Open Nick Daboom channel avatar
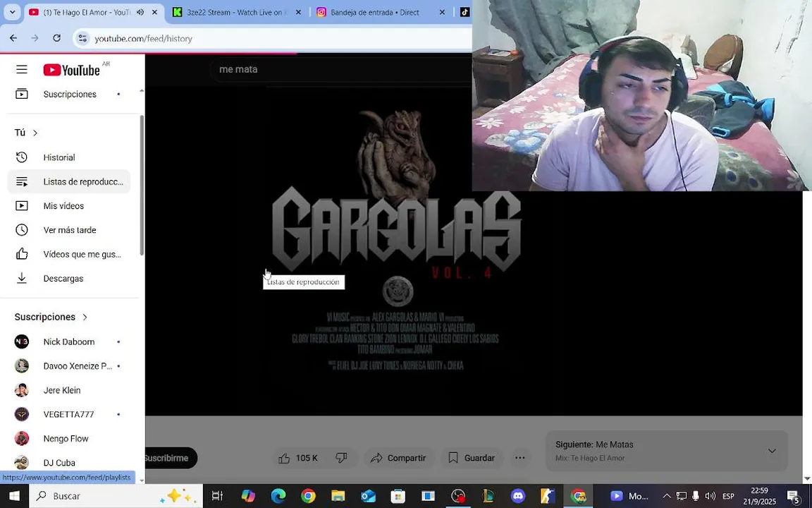Screen dimensions: 812x508 pyautogui.click(x=22, y=341)
